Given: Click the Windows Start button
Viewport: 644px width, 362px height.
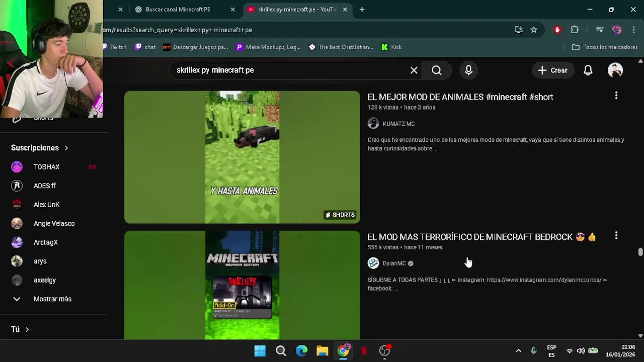Looking at the screenshot, I should (260, 351).
